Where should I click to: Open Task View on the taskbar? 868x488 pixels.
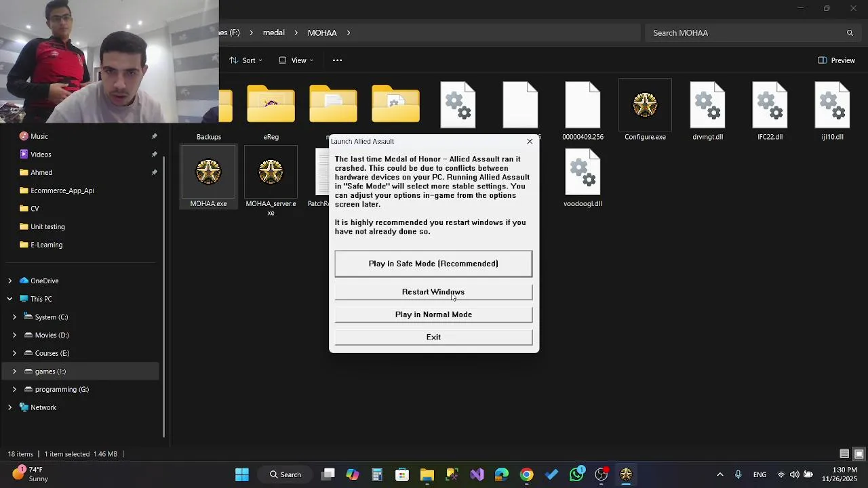pyautogui.click(x=328, y=474)
